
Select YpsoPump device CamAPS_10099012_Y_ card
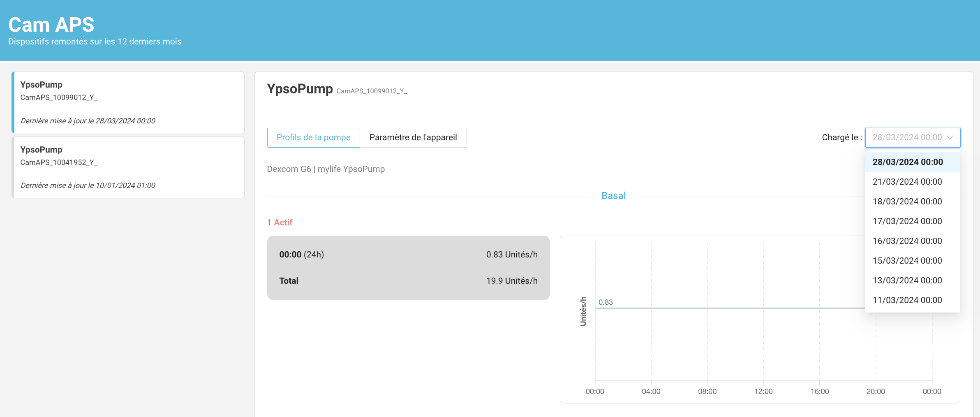click(128, 102)
